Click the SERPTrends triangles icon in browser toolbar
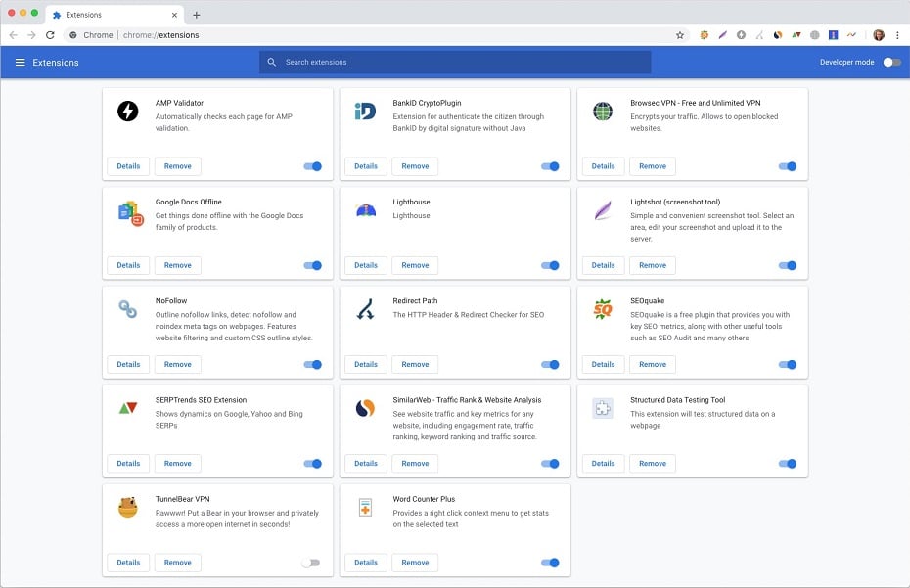The image size is (910, 588). (x=796, y=35)
